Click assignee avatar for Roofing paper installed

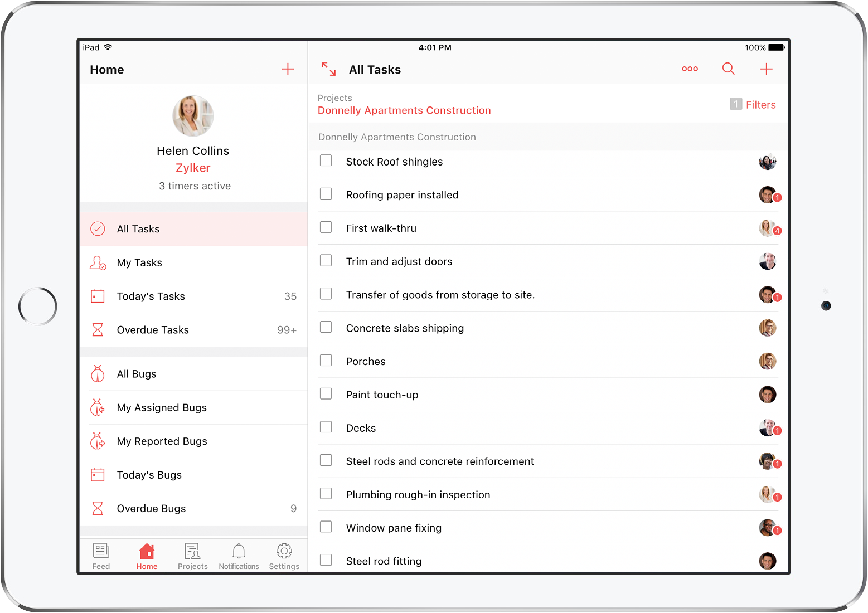pyautogui.click(x=768, y=195)
